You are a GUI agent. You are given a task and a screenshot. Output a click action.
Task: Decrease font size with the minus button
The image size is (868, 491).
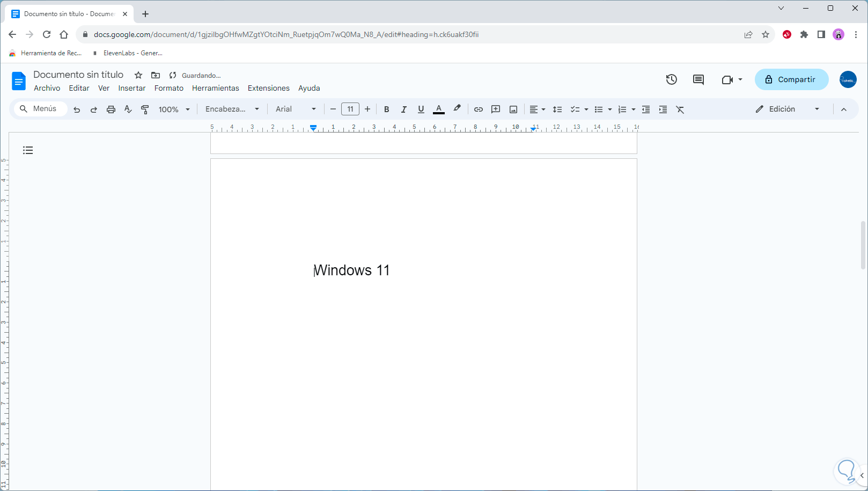333,109
